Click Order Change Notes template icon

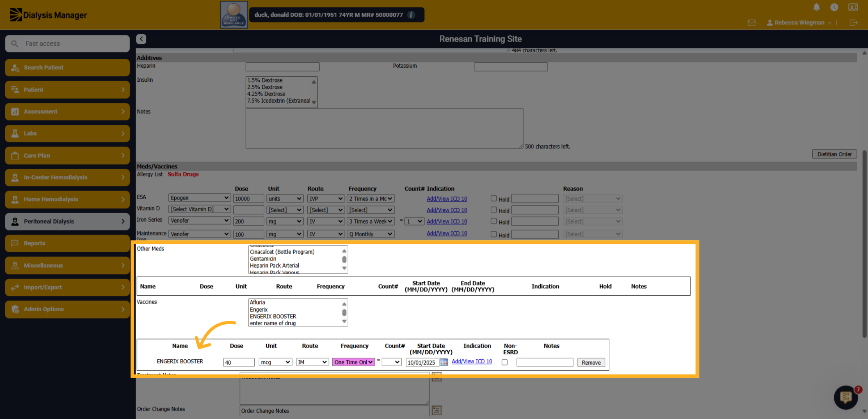(437, 410)
